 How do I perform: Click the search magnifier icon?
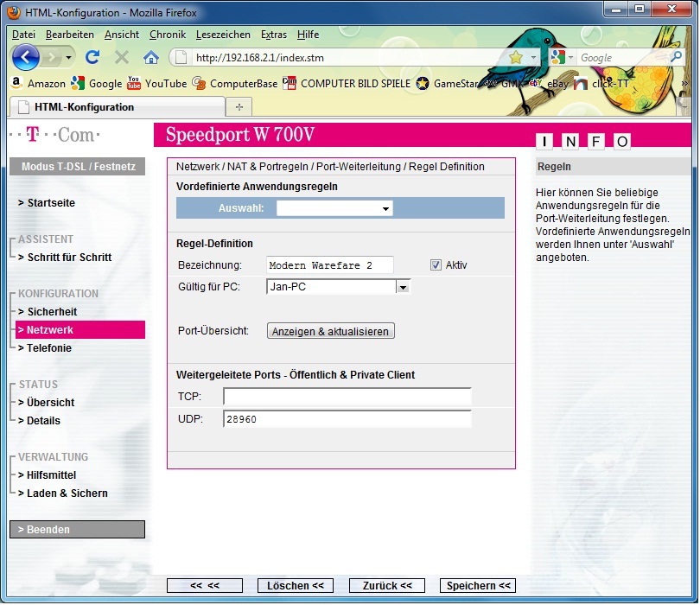click(x=676, y=57)
